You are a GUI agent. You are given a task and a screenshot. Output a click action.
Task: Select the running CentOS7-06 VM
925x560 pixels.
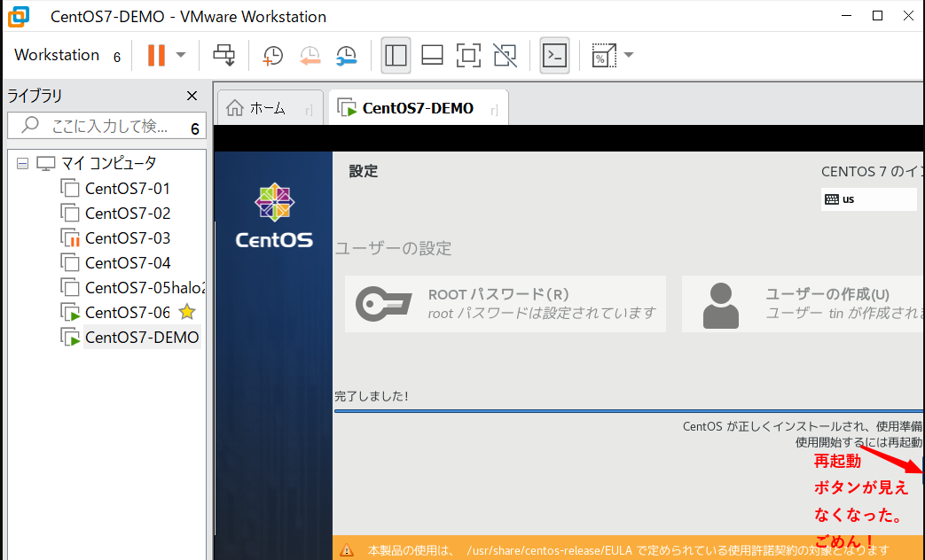point(128,313)
